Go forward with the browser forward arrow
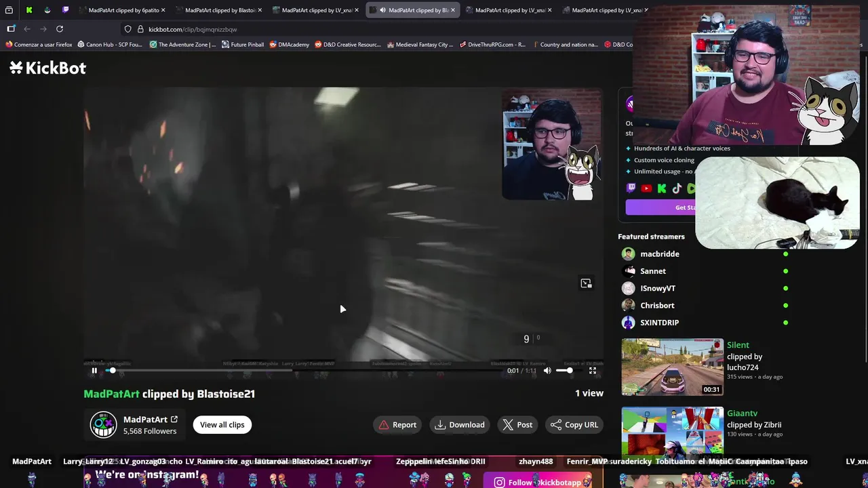Screen dimensions: 868x488 [43, 29]
